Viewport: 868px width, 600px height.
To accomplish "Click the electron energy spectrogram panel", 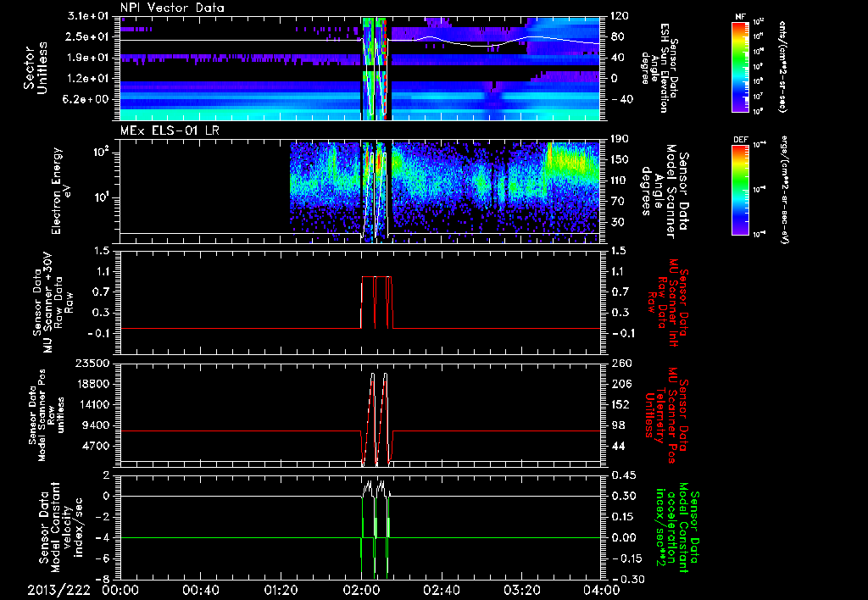I will pyautogui.click(x=360, y=192).
